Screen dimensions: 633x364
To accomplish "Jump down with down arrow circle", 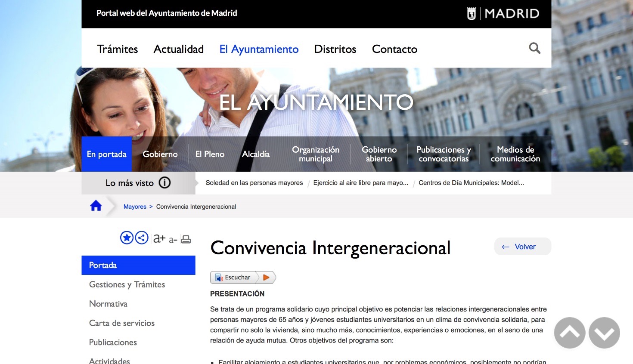I will click(604, 333).
